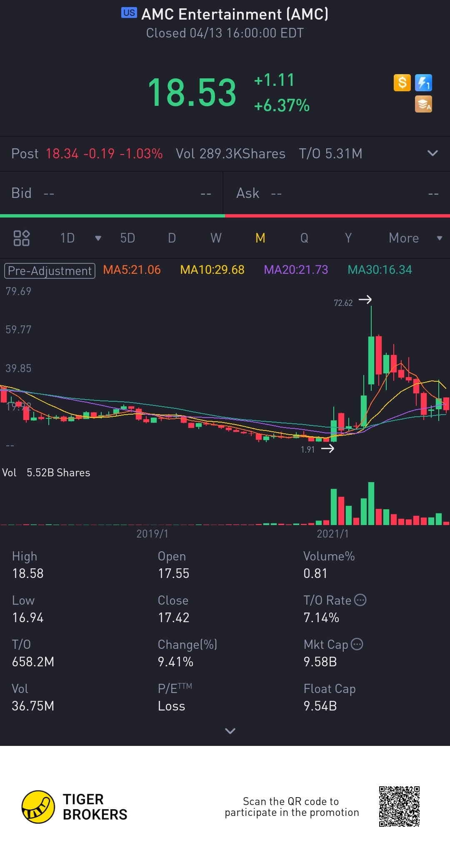Tap the MA30:16.34 indicator label

pos(380,270)
